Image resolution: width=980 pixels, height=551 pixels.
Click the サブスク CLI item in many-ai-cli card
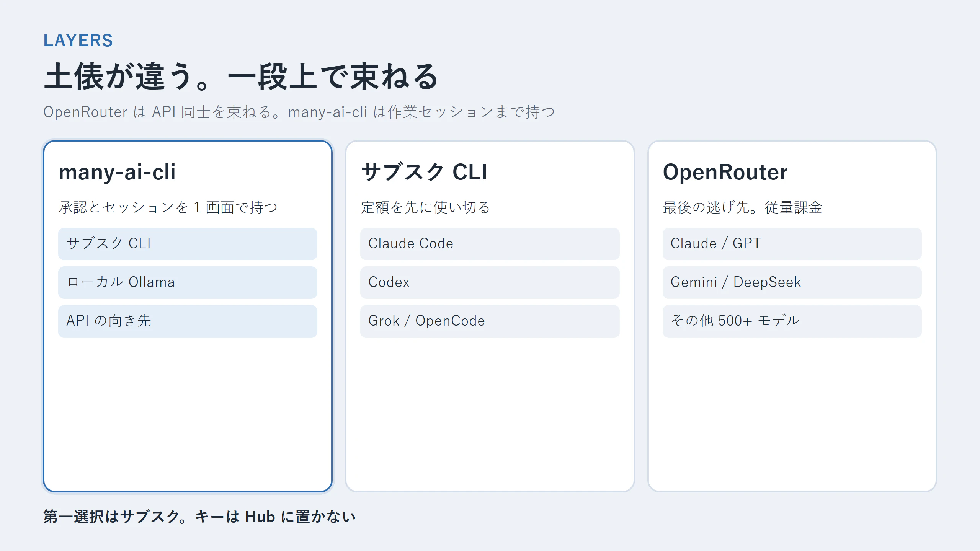click(188, 244)
